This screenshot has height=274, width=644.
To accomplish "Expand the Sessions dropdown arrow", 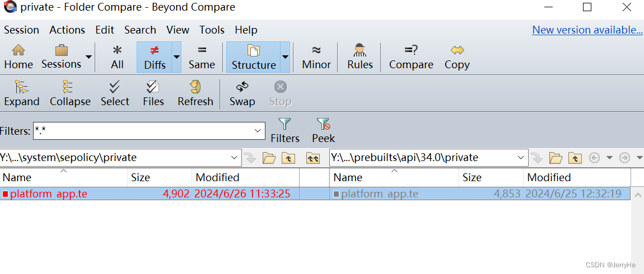I will click(88, 57).
